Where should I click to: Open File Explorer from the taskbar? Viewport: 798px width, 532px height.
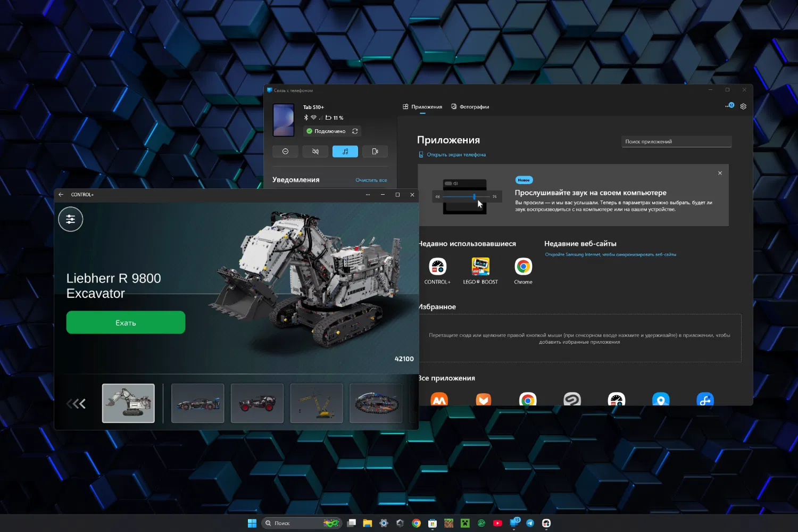click(368, 523)
